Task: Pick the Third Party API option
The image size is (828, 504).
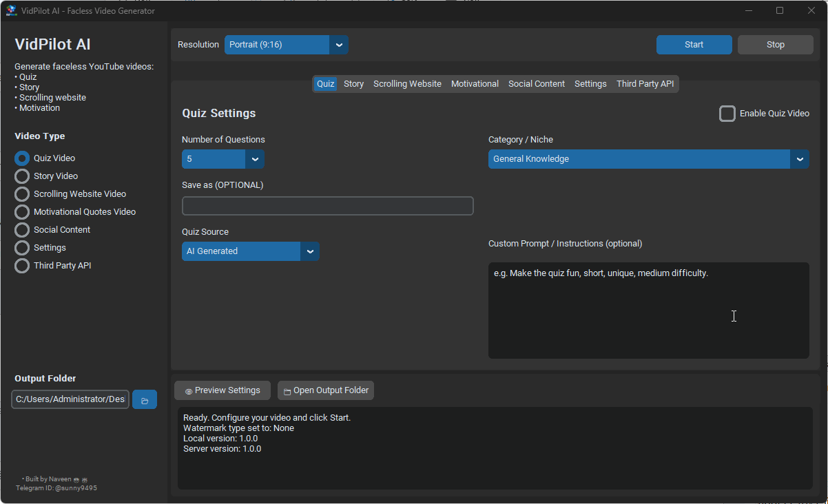Action: pyautogui.click(x=21, y=265)
